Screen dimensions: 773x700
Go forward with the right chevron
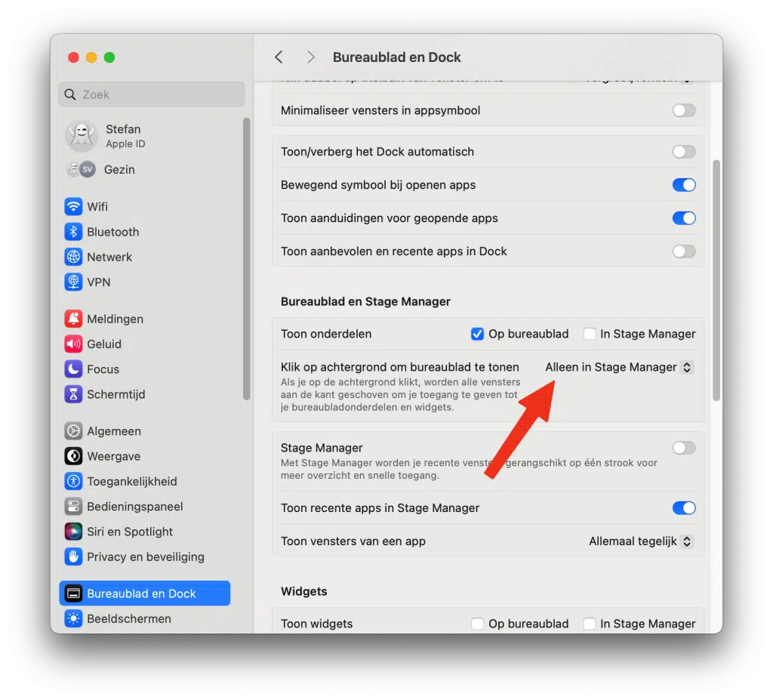tap(310, 57)
